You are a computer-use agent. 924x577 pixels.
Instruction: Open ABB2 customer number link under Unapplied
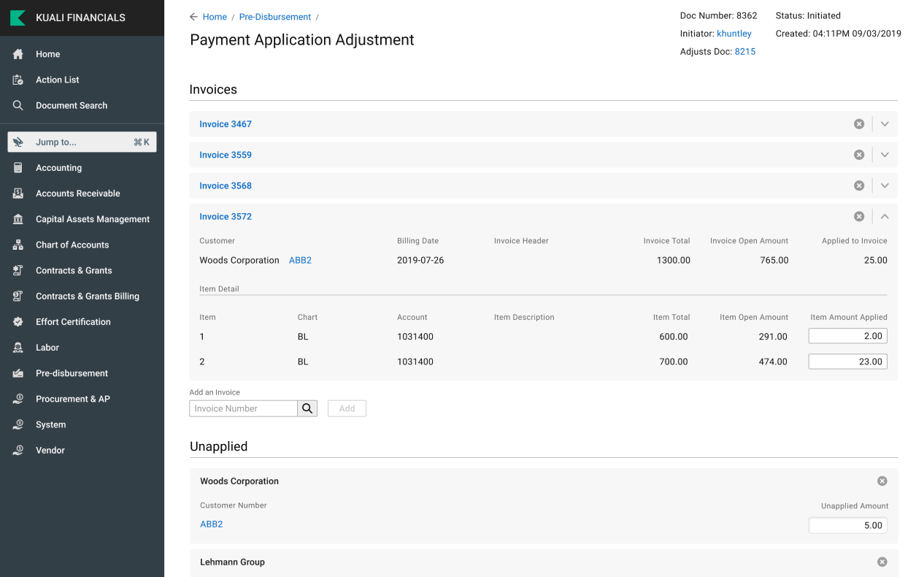[x=212, y=524]
